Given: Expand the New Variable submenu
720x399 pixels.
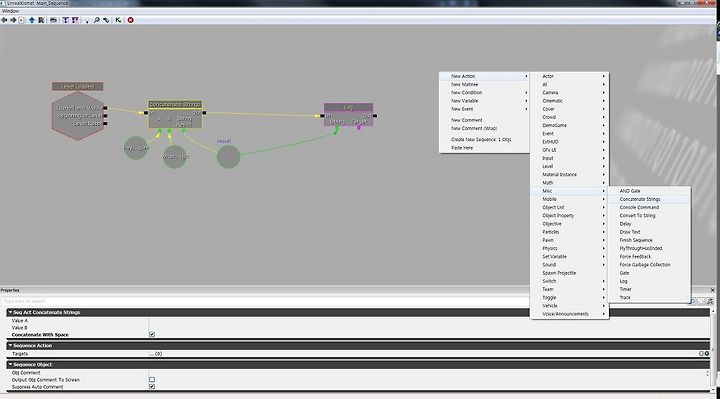Looking at the screenshot, I should pyautogui.click(x=484, y=101).
